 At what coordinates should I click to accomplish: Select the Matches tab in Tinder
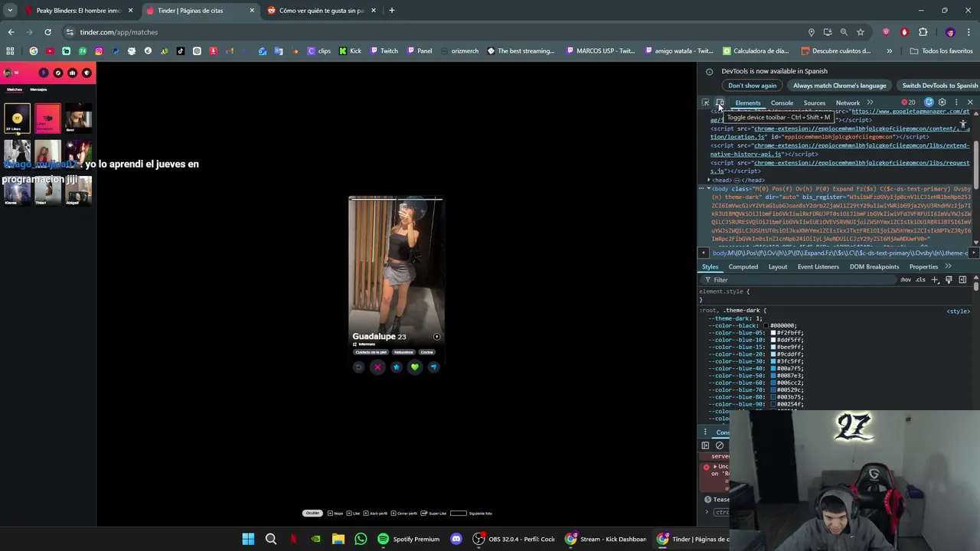click(15, 90)
